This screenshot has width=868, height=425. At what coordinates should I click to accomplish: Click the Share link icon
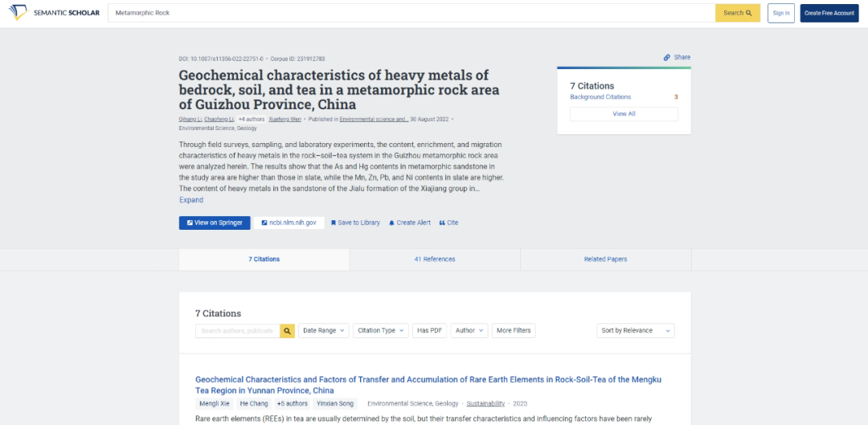pyautogui.click(x=667, y=57)
